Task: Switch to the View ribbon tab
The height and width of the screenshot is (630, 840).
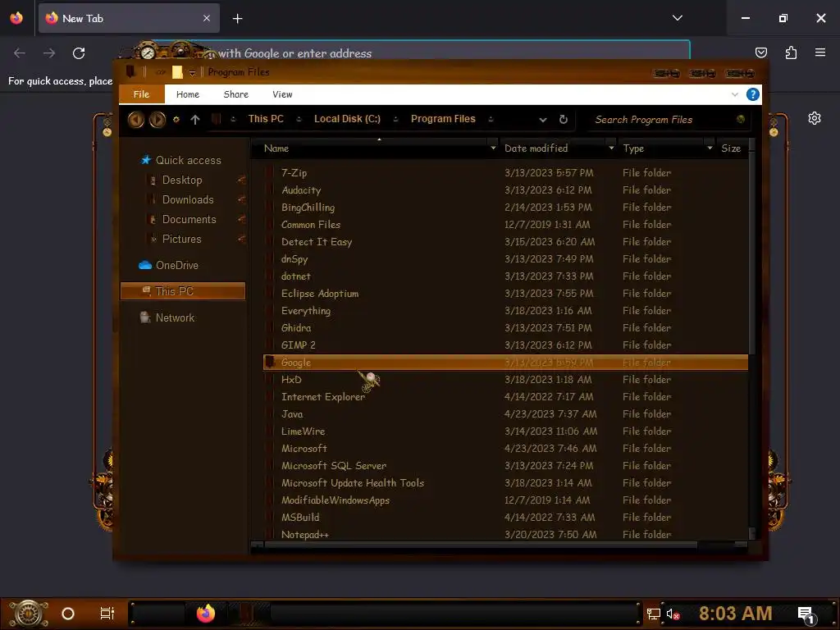Action: [x=282, y=94]
